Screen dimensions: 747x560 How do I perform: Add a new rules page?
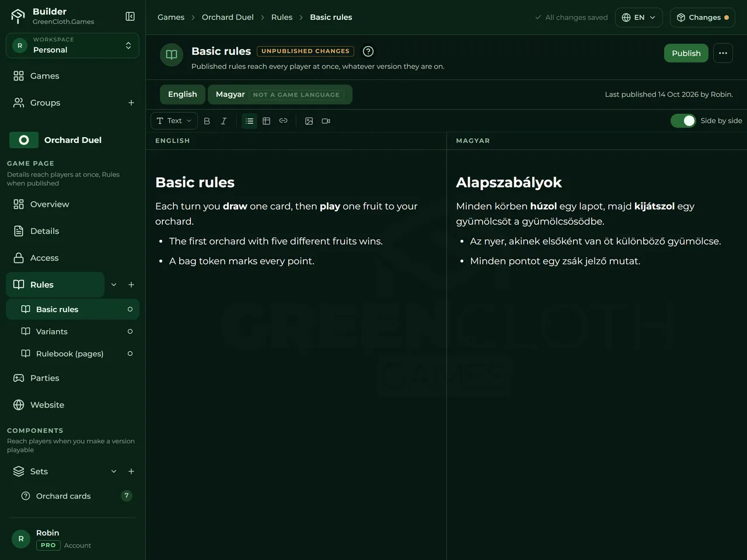tap(131, 285)
